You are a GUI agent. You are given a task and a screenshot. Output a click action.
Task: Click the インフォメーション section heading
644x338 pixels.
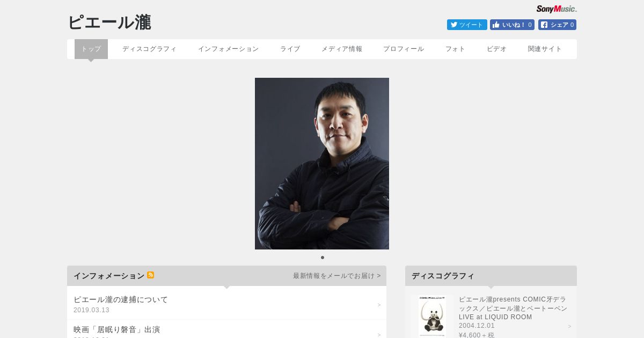[109, 276]
